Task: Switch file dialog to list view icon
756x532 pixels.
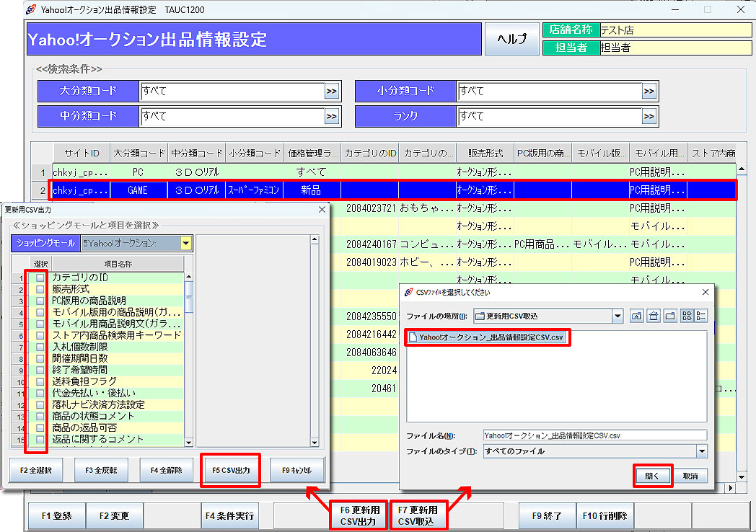Action: click(686, 316)
